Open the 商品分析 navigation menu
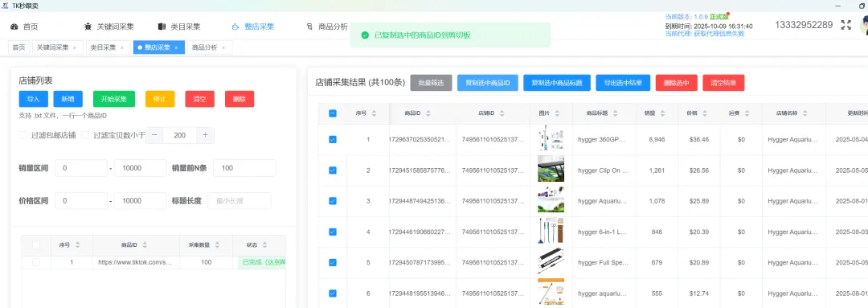Viewport: 868px width, 308px height. click(x=326, y=26)
